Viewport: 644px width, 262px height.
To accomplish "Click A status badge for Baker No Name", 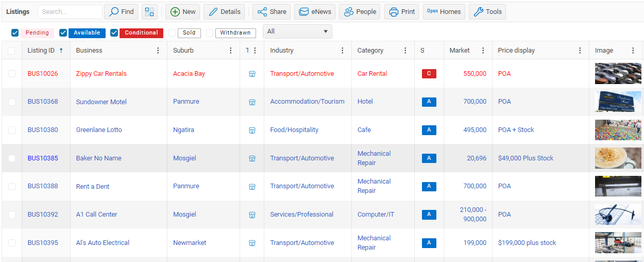I will coord(429,158).
